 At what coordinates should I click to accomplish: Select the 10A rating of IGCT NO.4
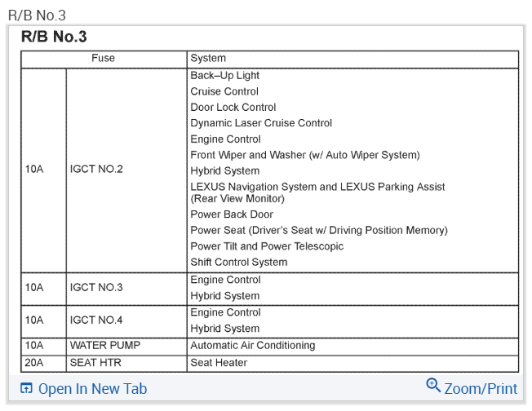(x=34, y=320)
